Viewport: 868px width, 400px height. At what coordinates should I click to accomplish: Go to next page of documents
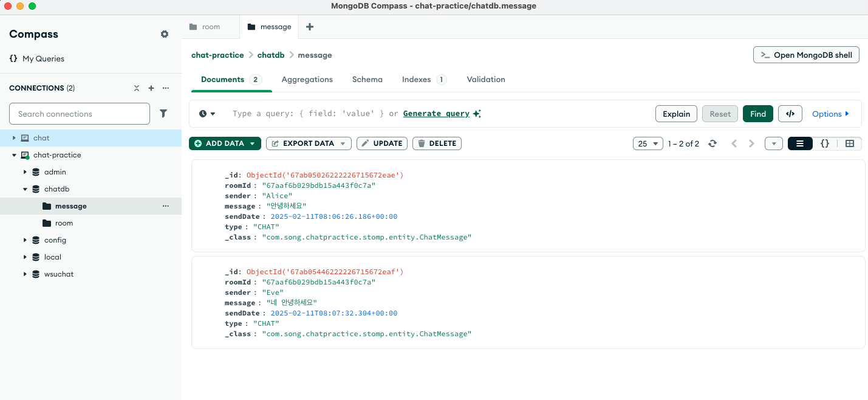tap(751, 143)
